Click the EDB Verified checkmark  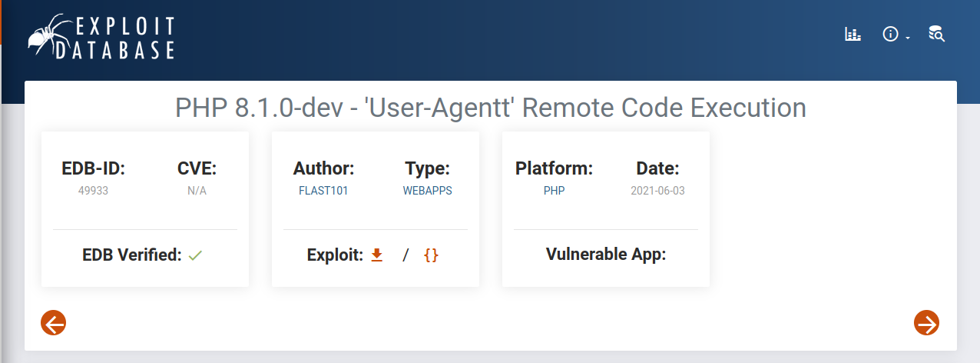(x=195, y=255)
